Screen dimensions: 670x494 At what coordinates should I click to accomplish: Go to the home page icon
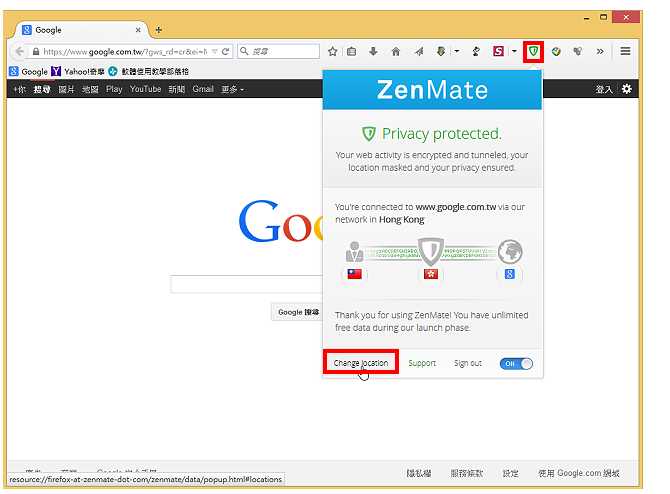click(x=396, y=52)
